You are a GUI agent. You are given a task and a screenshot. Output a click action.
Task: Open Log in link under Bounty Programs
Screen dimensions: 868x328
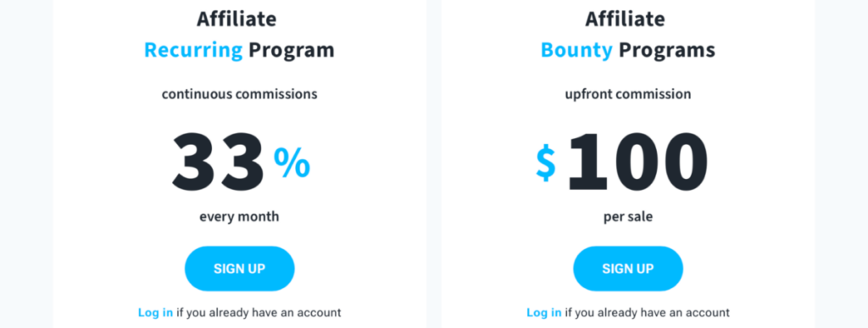[x=544, y=313]
